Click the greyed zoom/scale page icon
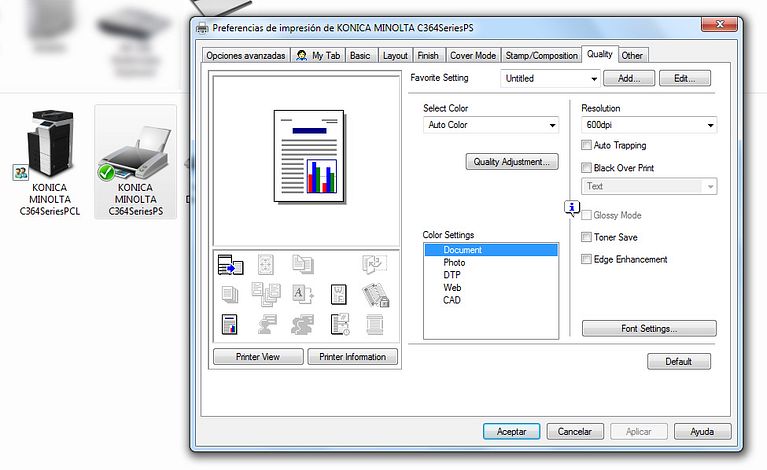 [x=266, y=265]
